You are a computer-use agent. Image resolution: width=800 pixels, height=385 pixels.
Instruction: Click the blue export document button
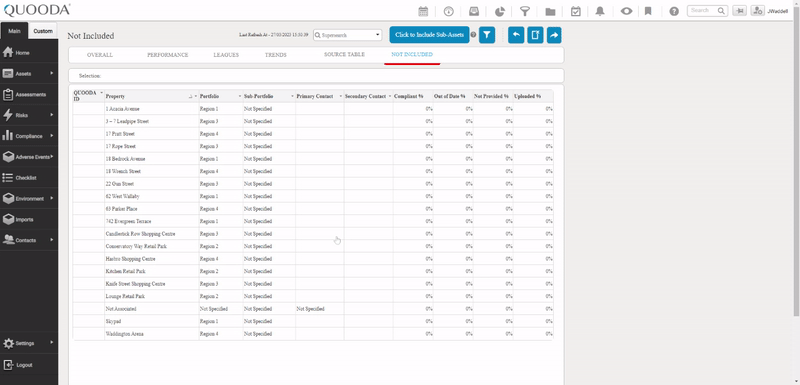click(x=535, y=35)
